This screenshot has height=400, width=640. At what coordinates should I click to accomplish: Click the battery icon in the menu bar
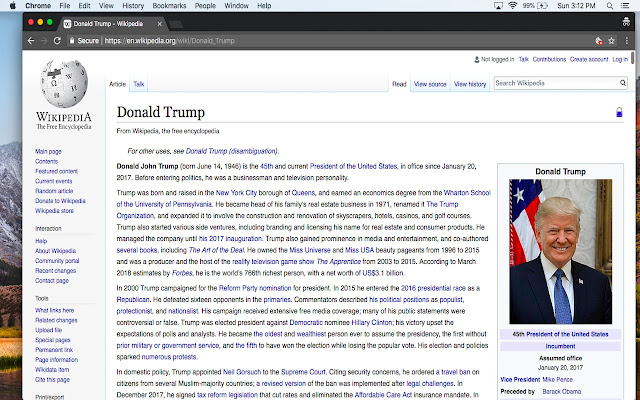(542, 6)
